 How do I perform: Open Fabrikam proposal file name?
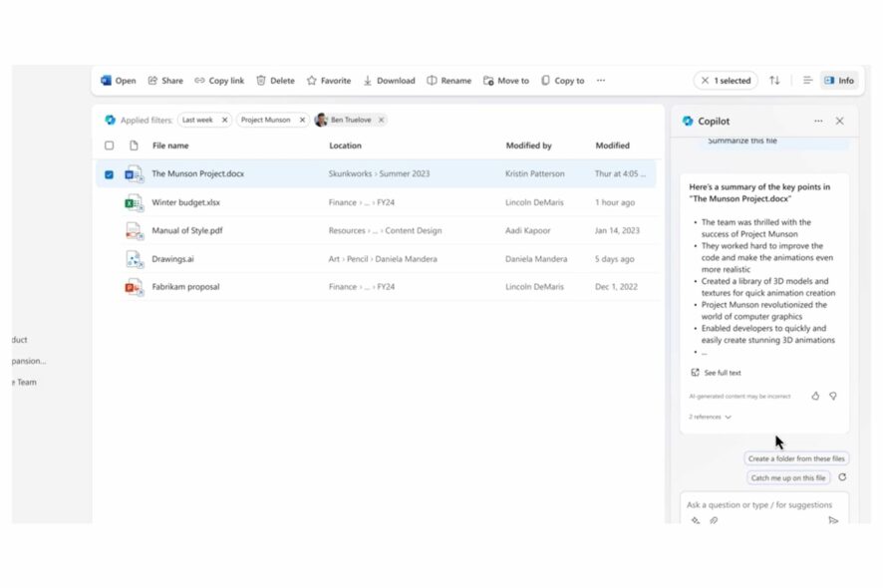(x=185, y=287)
